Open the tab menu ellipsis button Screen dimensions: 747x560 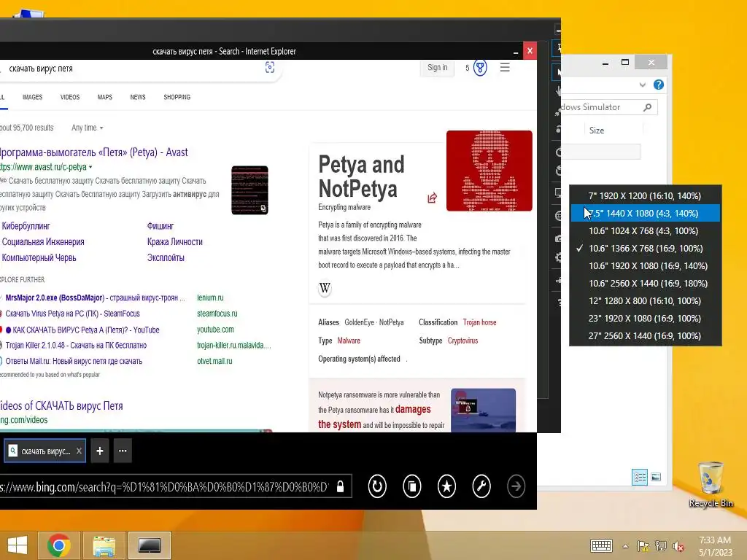pyautogui.click(x=123, y=451)
